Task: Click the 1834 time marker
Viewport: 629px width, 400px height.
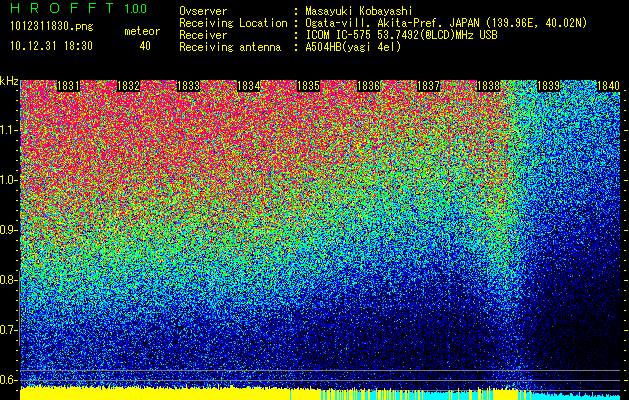Action: point(249,86)
